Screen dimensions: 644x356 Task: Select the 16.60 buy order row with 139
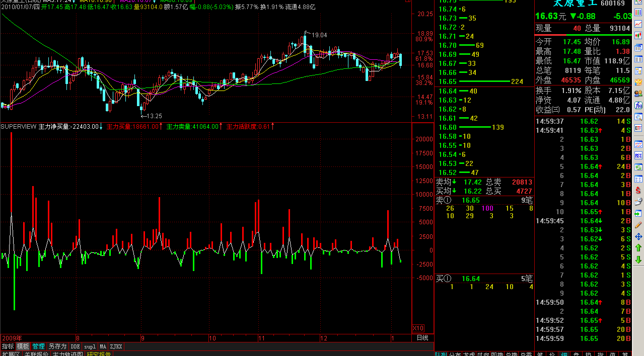(x=484, y=127)
